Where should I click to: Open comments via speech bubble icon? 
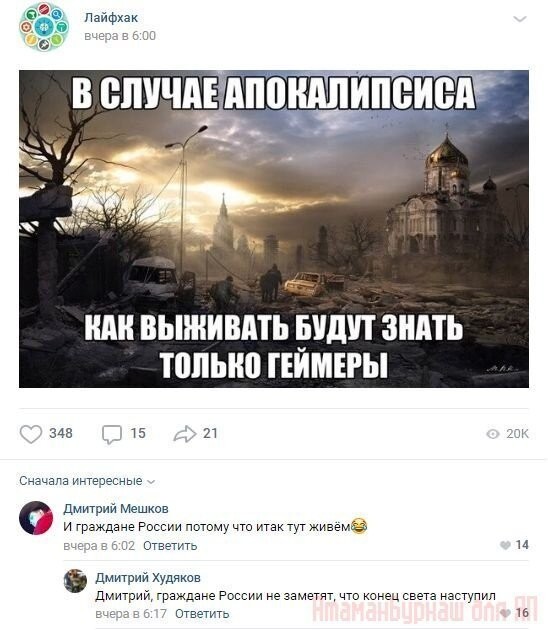(112, 434)
